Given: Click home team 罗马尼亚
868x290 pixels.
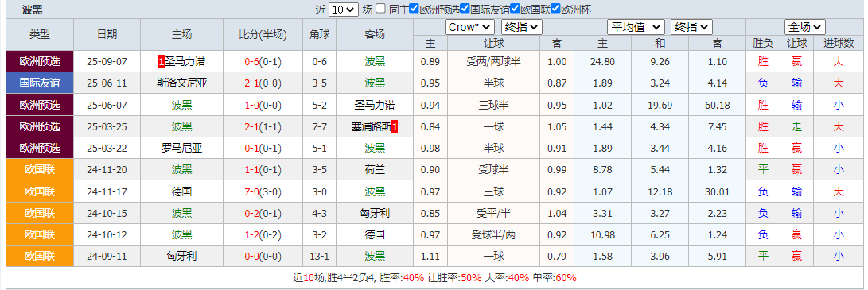Looking at the screenshot, I should pos(181,148).
